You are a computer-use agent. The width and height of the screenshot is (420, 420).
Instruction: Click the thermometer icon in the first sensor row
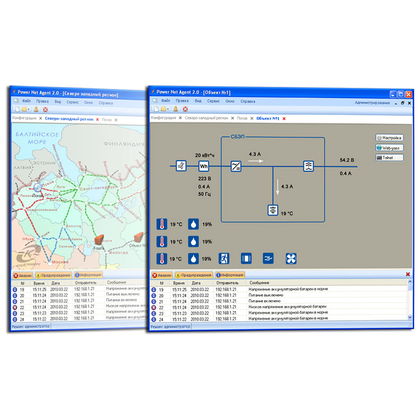pos(162,224)
